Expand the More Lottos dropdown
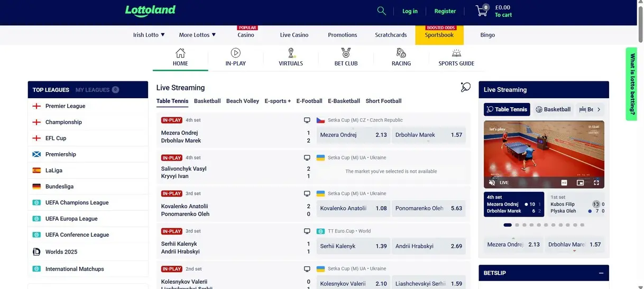 coord(197,35)
